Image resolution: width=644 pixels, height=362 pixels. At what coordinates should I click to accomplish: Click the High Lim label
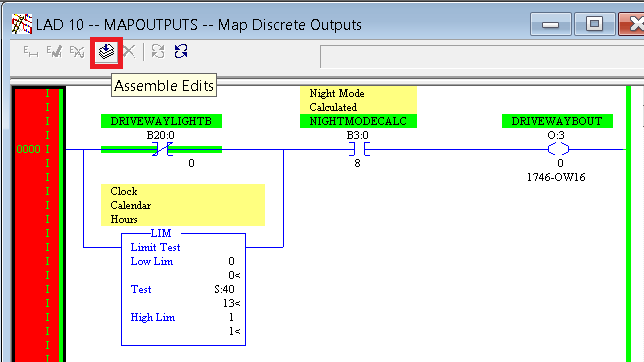point(152,317)
